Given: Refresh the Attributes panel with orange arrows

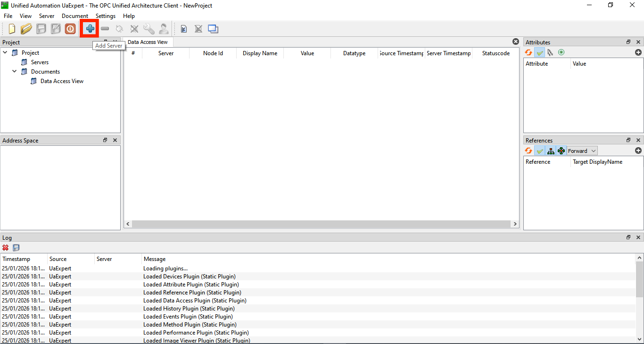Looking at the screenshot, I should coord(529,52).
